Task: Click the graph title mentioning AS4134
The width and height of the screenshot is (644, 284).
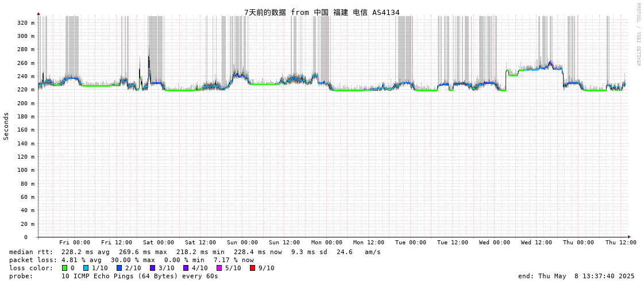Action: 322,12
